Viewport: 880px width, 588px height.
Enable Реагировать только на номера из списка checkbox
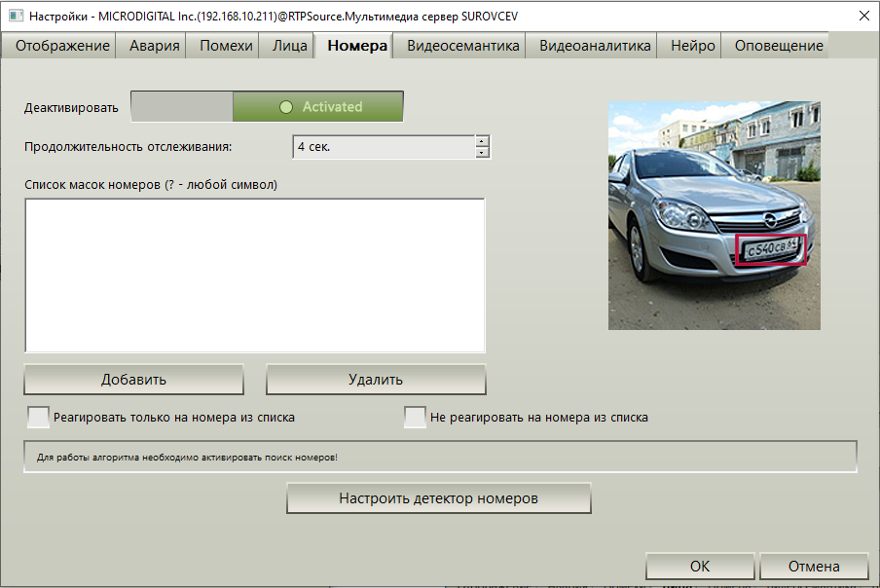[x=38, y=418]
